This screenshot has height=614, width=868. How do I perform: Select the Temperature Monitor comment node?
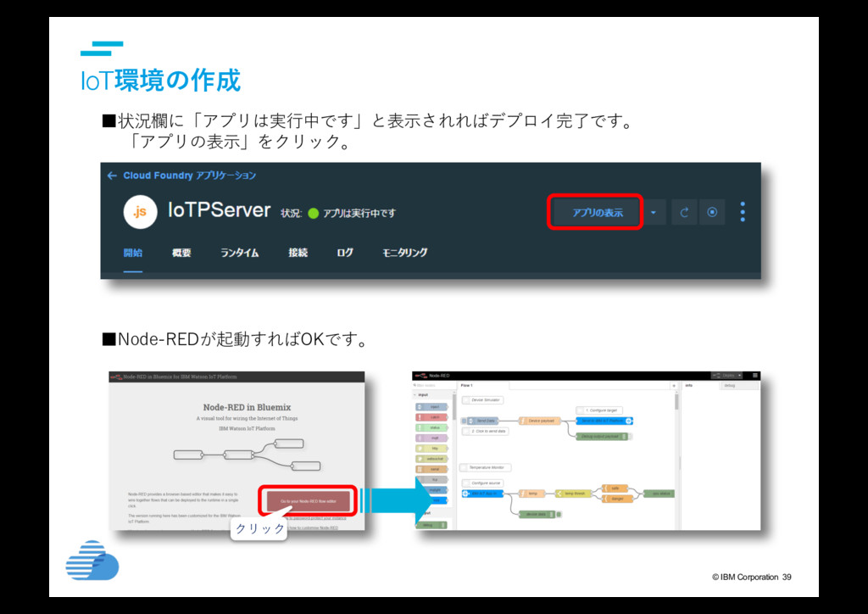486,468
